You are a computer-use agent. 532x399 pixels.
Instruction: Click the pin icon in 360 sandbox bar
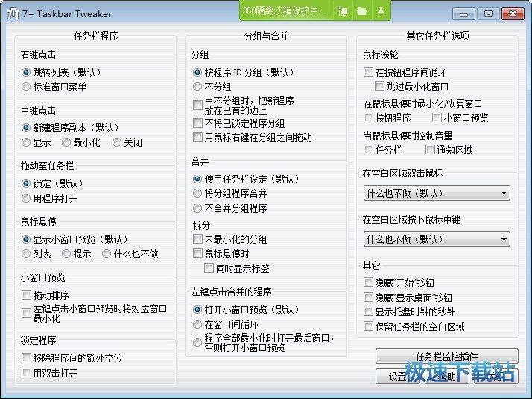click(x=381, y=11)
